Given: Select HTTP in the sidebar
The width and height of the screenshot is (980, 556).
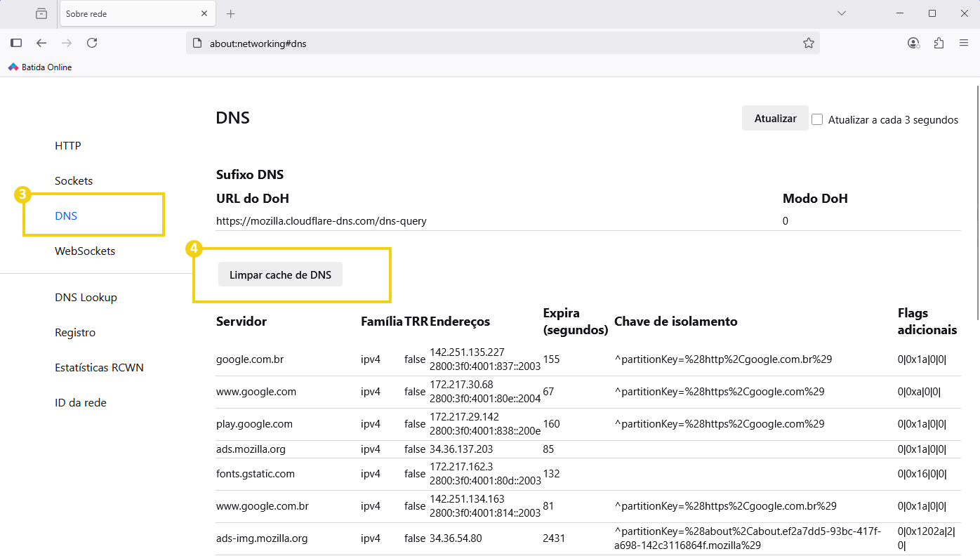Looking at the screenshot, I should (68, 146).
